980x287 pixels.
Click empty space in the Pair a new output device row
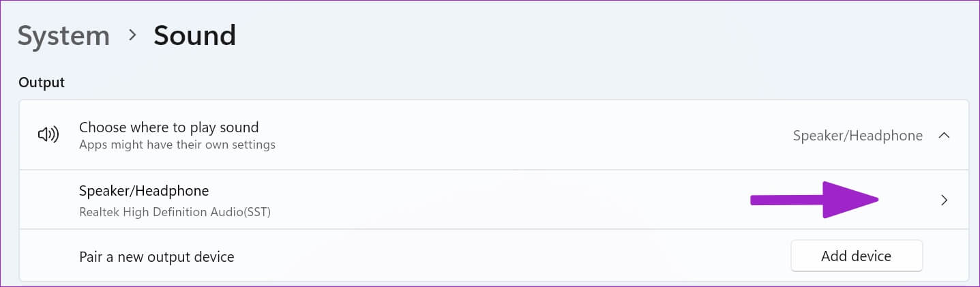click(511, 257)
